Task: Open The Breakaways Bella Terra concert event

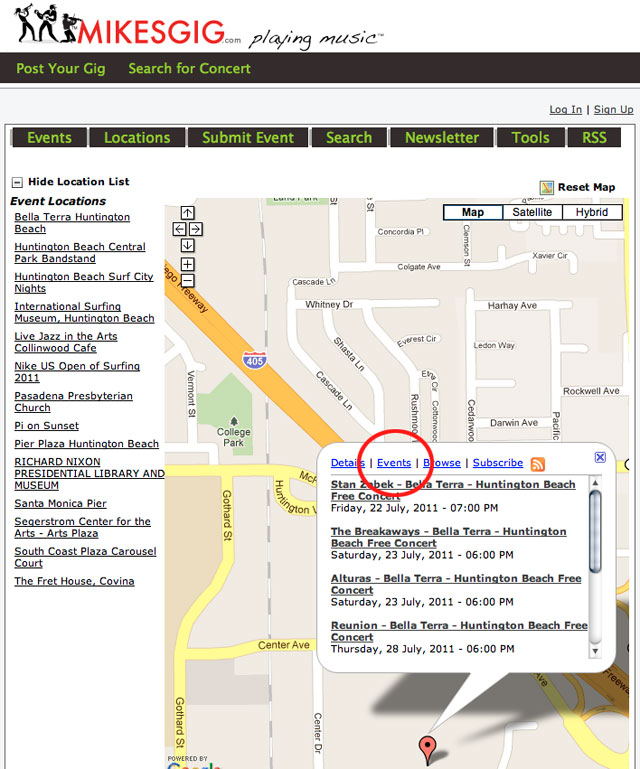Action: pyautogui.click(x=448, y=538)
